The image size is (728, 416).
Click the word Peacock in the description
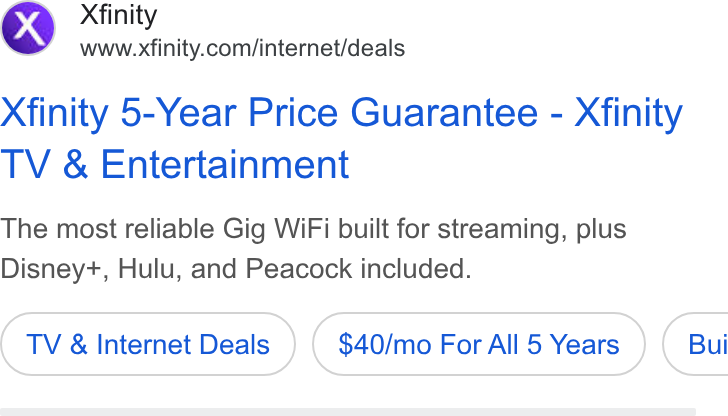tap(299, 269)
